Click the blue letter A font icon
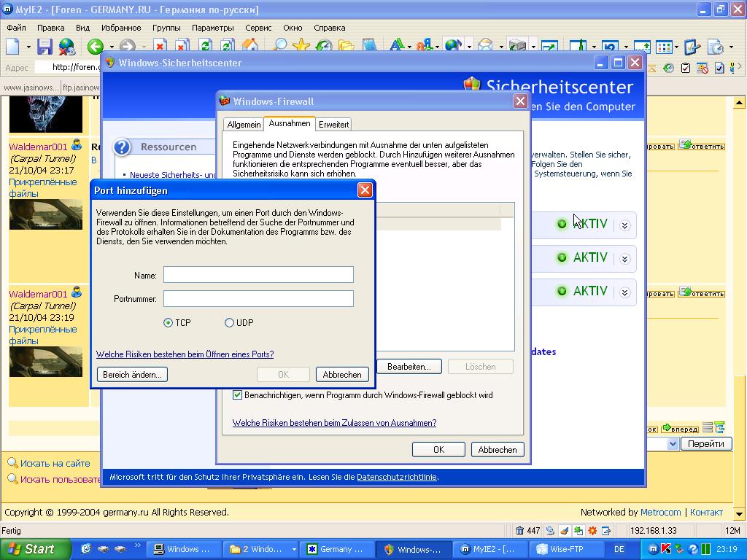The width and height of the screenshot is (747, 560). [x=397, y=46]
